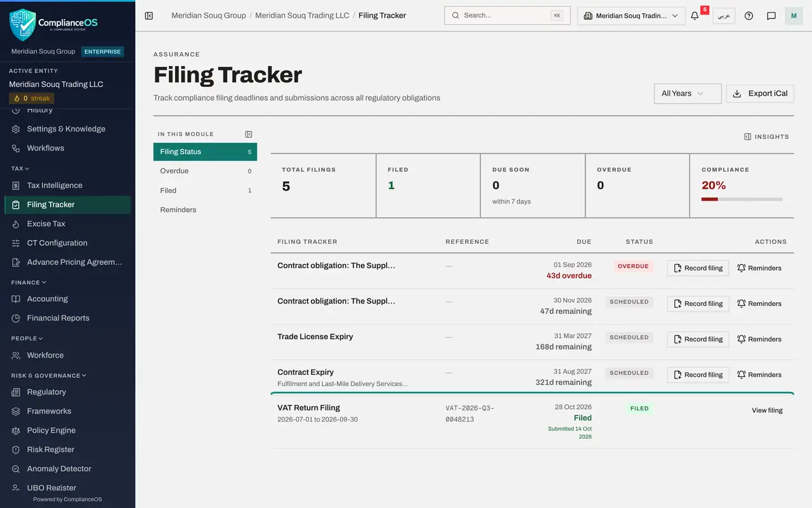This screenshot has width=812, height=508.
Task: Collapse the TAX sidebar section
Action: 20,169
